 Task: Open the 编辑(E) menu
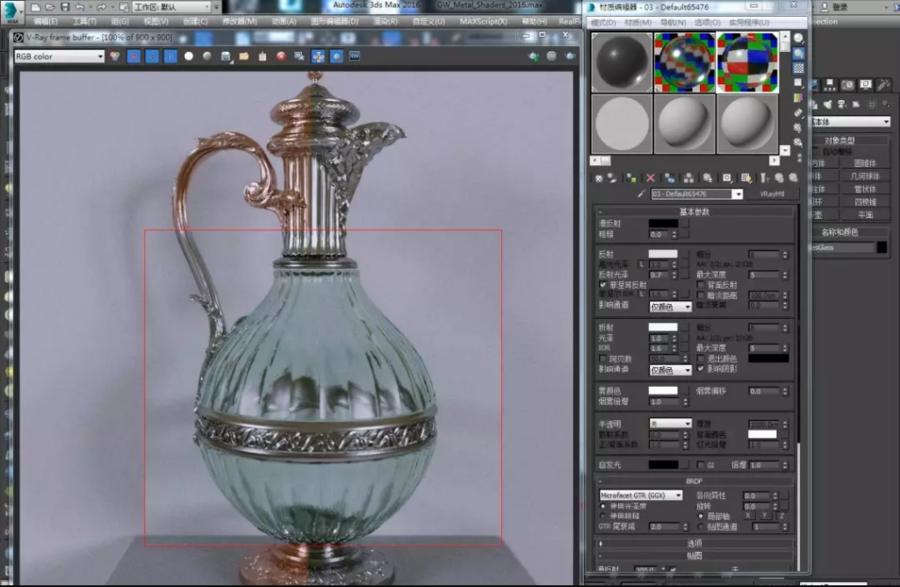(x=45, y=21)
